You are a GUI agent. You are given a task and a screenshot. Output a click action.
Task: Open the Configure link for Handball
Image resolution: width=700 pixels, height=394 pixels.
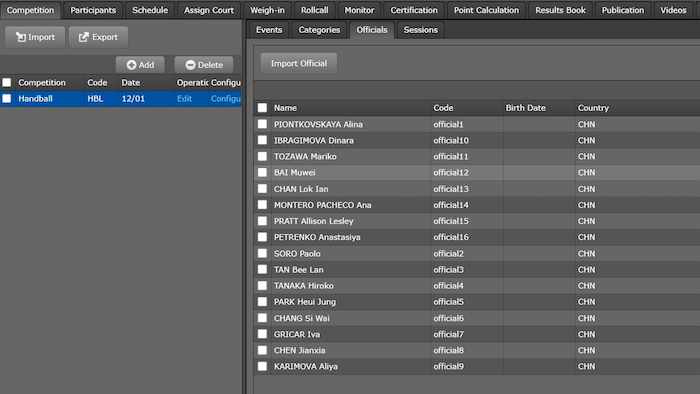(225, 99)
